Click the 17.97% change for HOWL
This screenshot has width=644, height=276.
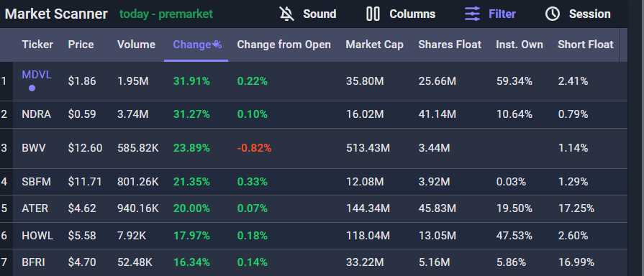[191, 236]
